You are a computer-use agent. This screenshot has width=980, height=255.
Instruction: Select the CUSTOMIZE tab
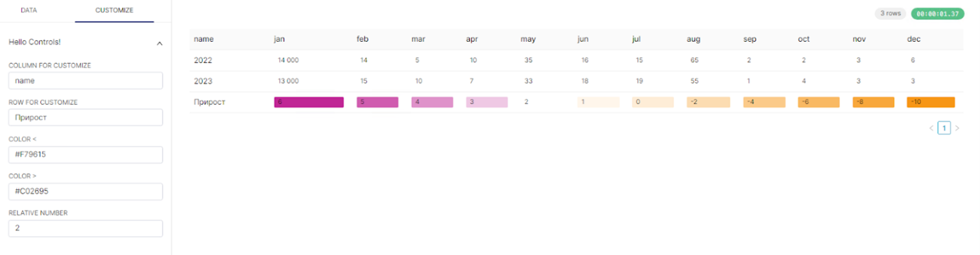click(115, 11)
